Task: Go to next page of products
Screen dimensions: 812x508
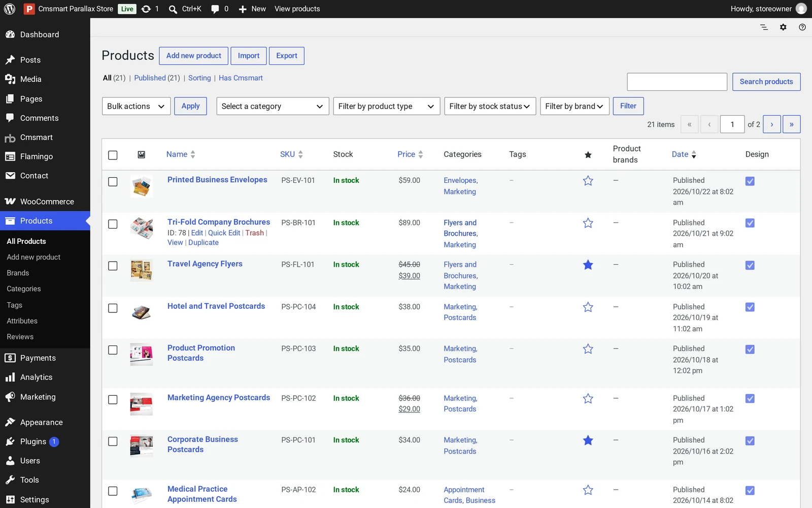Action: [772, 124]
